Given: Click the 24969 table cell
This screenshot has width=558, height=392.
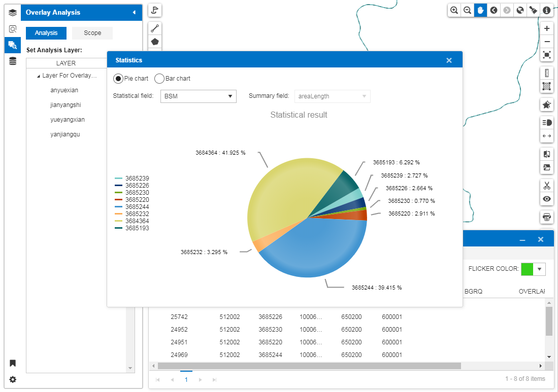Looking at the screenshot, I should pos(179,354).
